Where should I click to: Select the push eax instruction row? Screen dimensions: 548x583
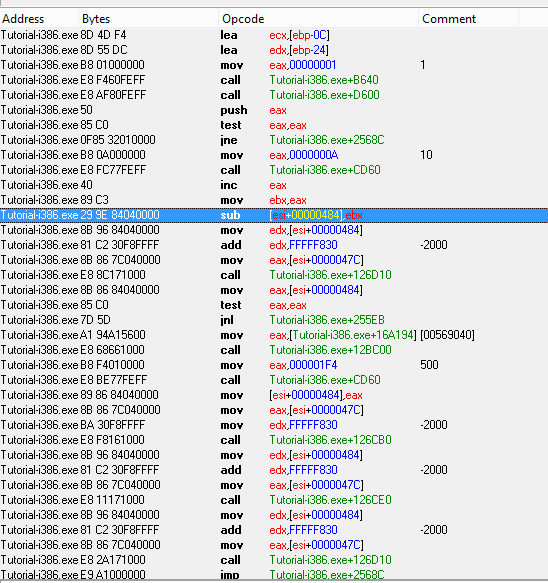coord(274,110)
